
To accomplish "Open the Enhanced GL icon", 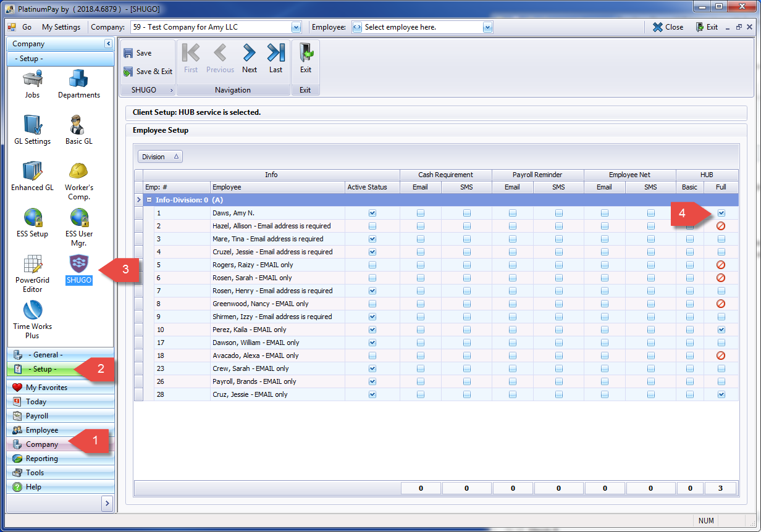I will 32,177.
